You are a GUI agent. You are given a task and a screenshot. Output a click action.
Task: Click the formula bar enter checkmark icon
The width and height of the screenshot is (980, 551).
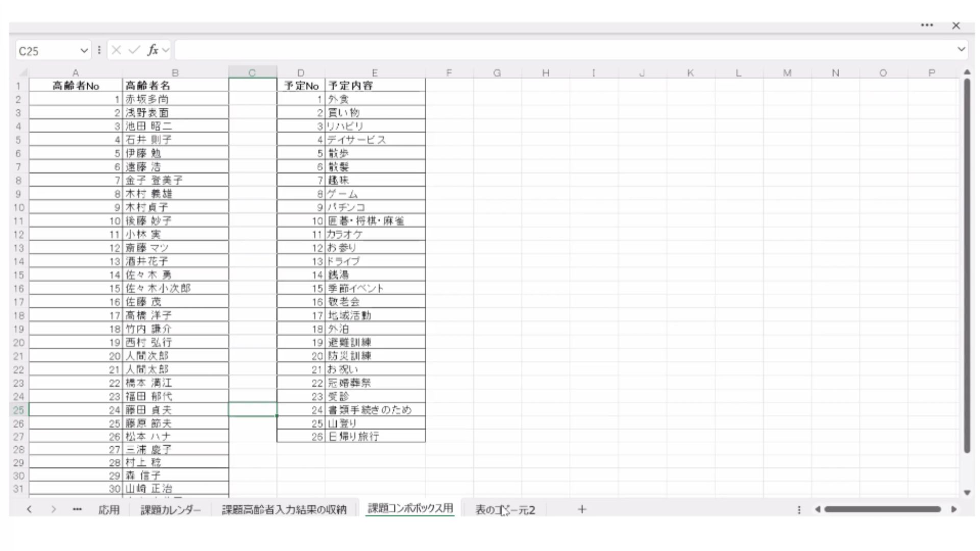pyautogui.click(x=134, y=50)
